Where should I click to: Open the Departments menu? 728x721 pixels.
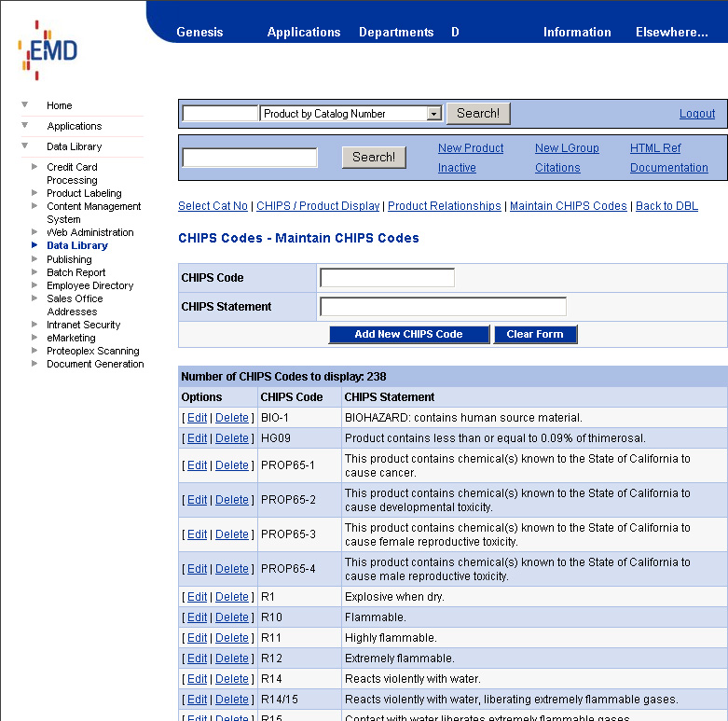click(x=396, y=32)
